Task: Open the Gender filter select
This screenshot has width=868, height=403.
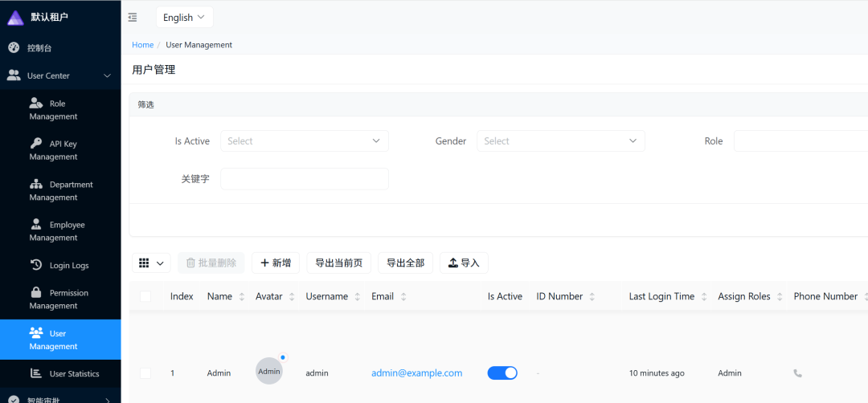Action: tap(561, 141)
